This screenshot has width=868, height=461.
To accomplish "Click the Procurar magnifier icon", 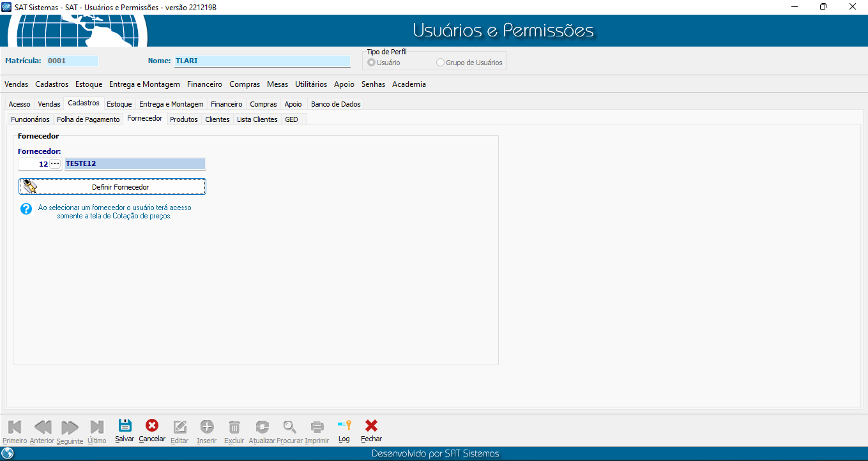I will click(290, 427).
